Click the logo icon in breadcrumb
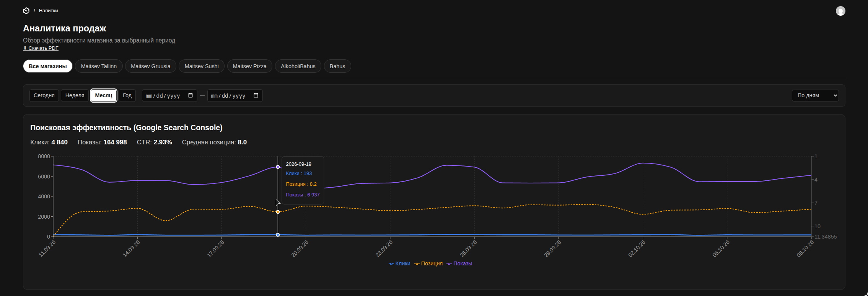The width and height of the screenshot is (868, 296). point(26,11)
